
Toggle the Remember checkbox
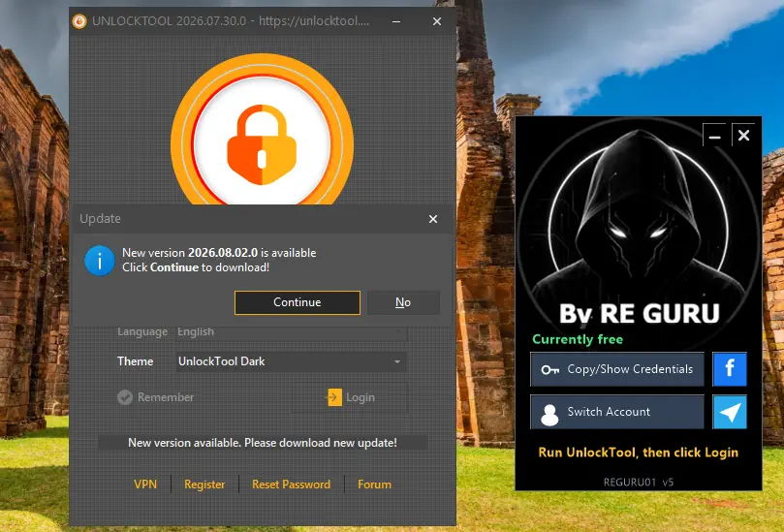(125, 397)
